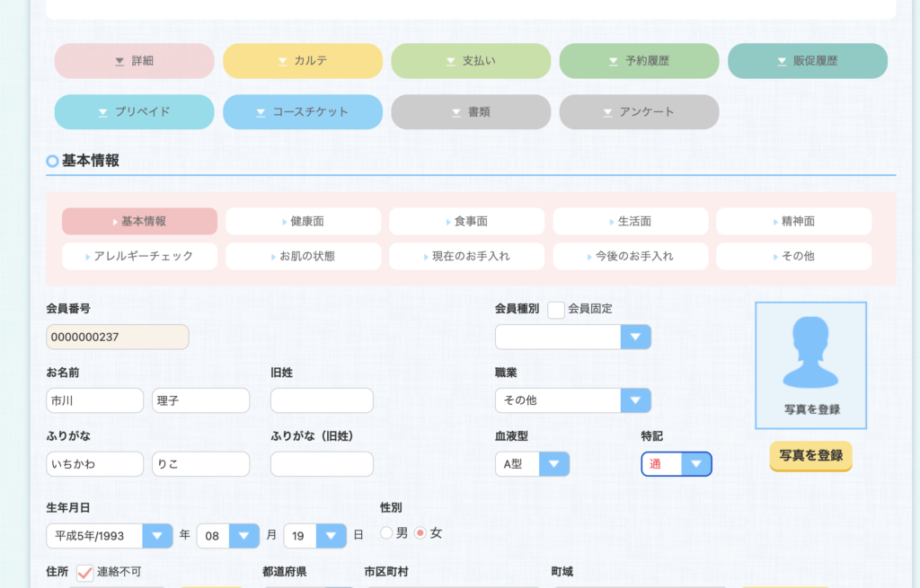The width and height of the screenshot is (920, 588).
Task: Open the 血液型 dropdown showing A型
Action: pos(532,464)
